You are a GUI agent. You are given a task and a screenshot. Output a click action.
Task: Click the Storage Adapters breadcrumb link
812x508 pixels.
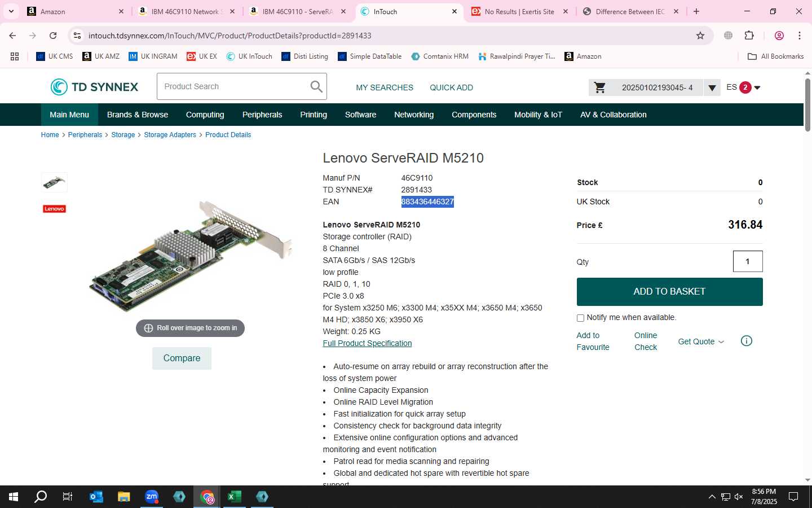coord(170,135)
